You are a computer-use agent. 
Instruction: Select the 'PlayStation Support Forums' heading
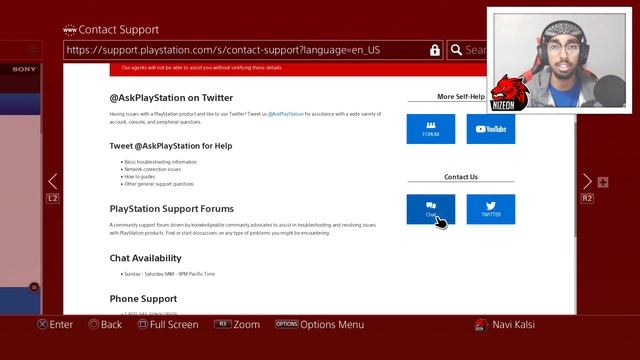pyautogui.click(x=171, y=209)
